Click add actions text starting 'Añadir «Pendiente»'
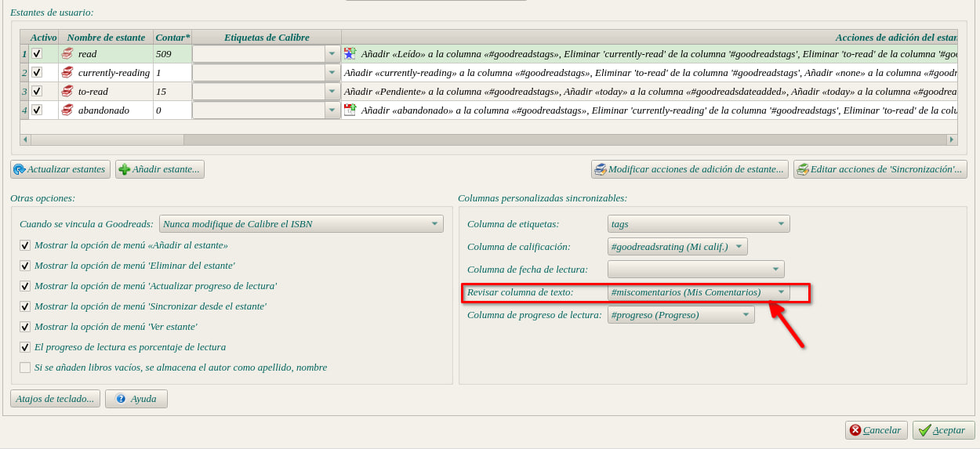Viewport: 980px width, 449px height. 651,92
